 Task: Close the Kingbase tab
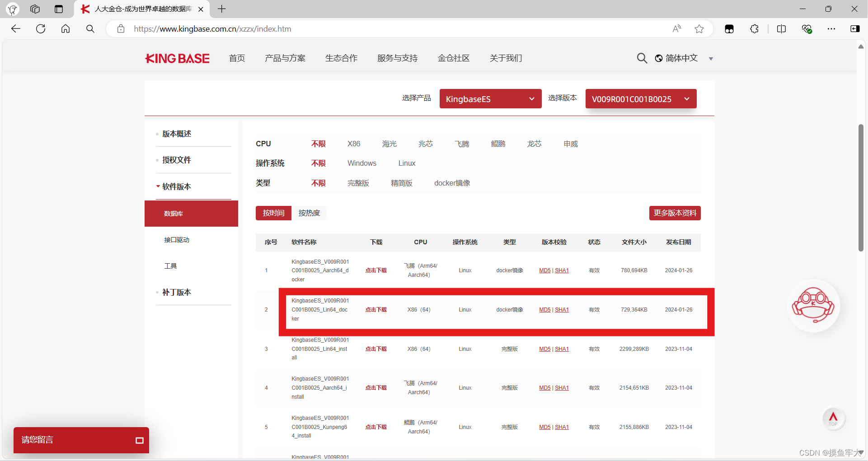point(201,9)
